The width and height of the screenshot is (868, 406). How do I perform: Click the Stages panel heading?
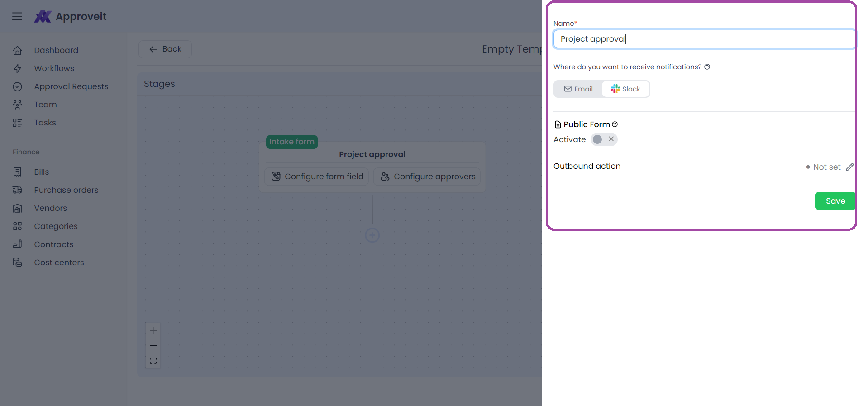tap(159, 84)
